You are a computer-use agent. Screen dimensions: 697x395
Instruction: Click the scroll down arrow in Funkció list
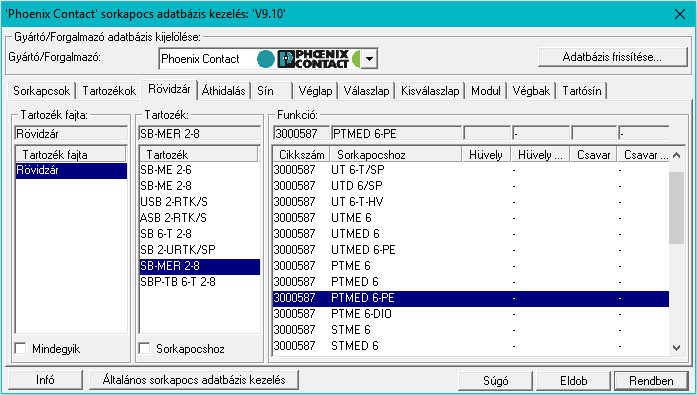click(677, 348)
